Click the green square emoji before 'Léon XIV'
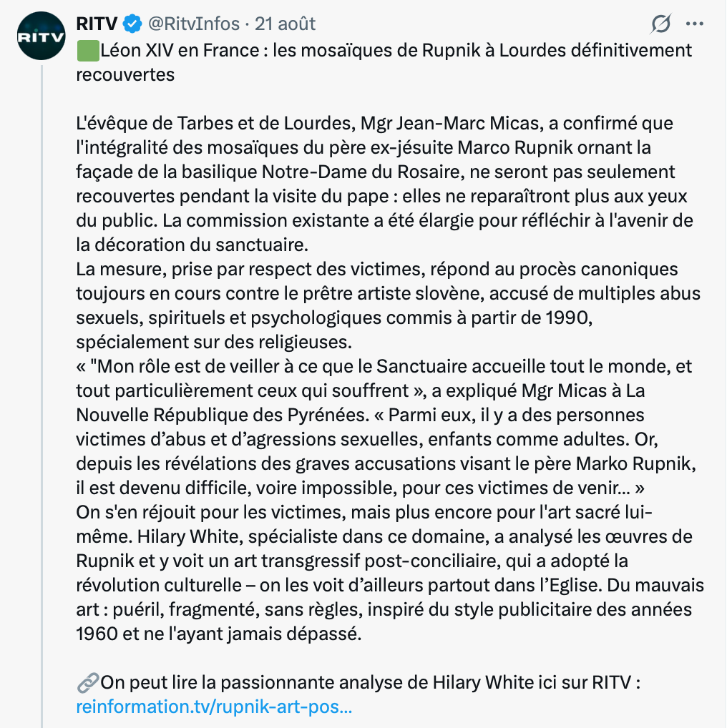Viewport: 727px width, 728px height. tap(88, 51)
